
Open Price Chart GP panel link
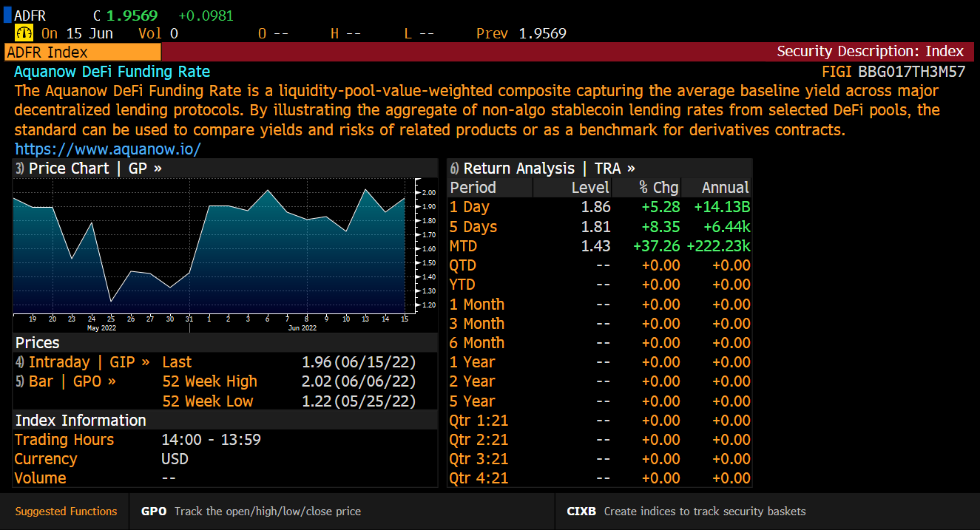click(95, 168)
